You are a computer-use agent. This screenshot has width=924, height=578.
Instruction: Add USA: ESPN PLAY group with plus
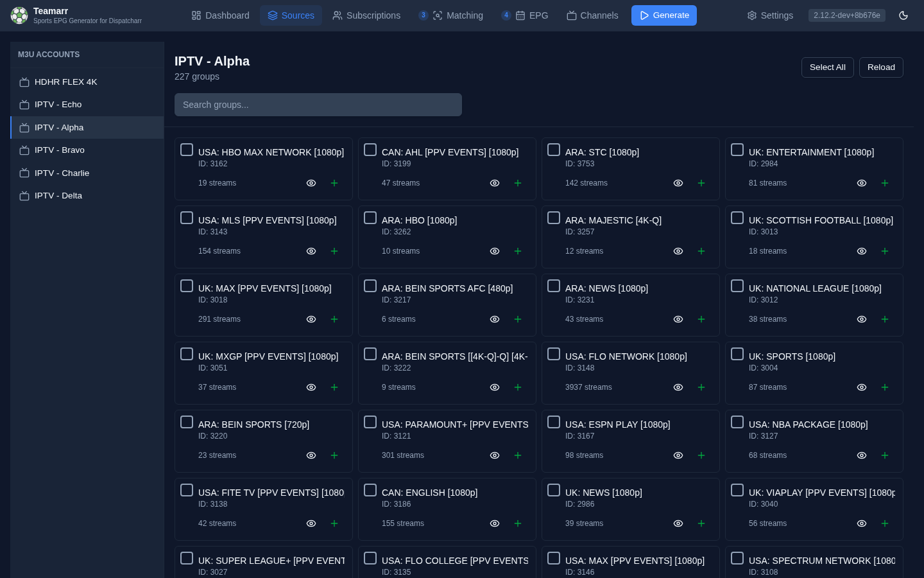coord(701,455)
